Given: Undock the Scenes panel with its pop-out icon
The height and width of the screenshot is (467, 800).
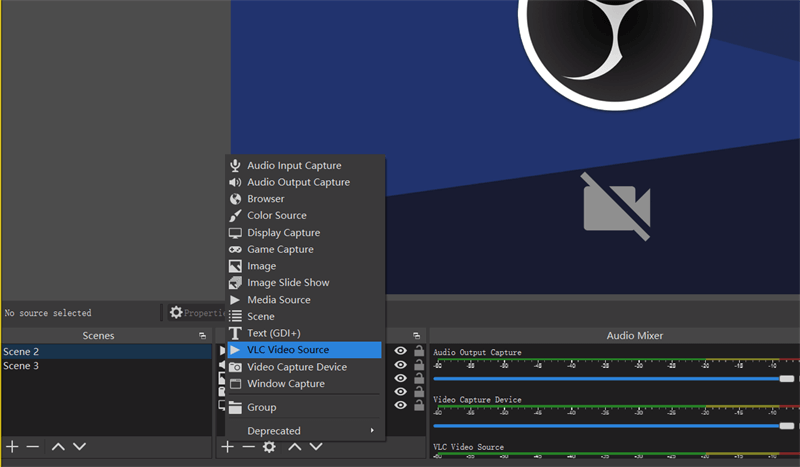Looking at the screenshot, I should click(x=203, y=336).
